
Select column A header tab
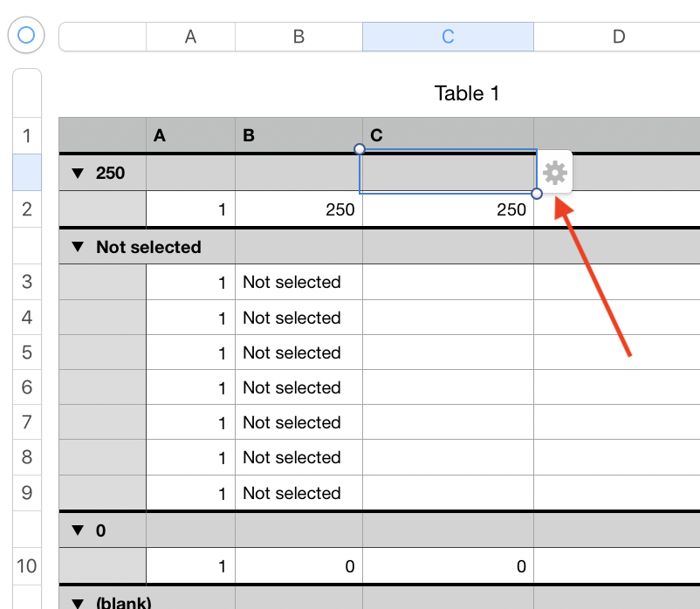[190, 36]
